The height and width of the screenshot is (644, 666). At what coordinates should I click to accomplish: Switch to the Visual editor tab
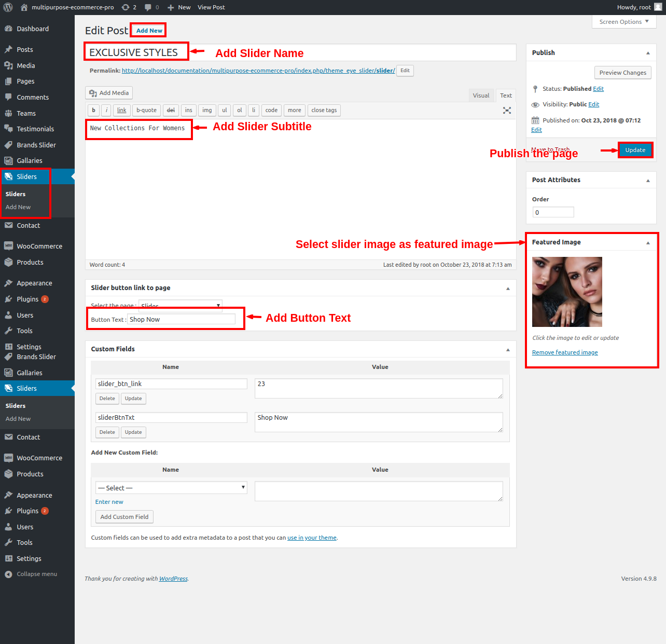[x=481, y=95]
